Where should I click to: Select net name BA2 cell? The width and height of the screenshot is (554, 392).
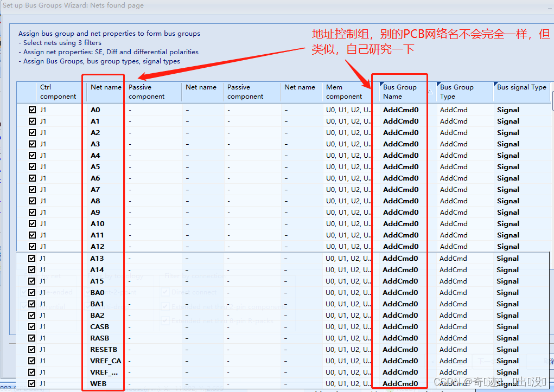pos(97,316)
